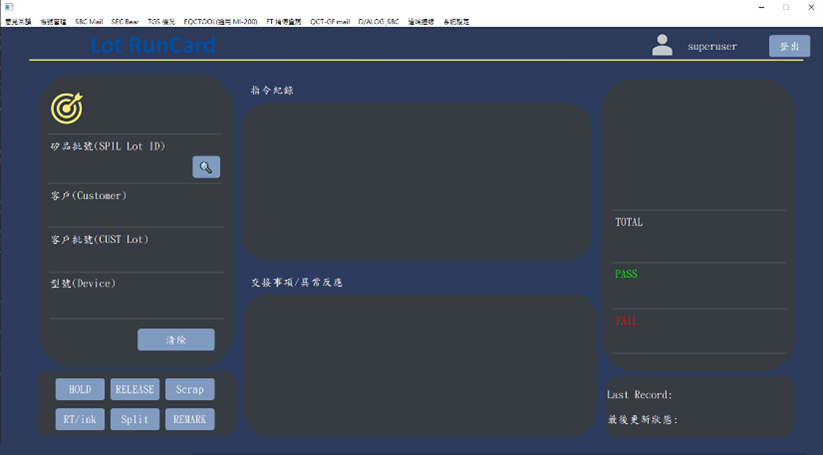
Task: Click the 交接事項/異常反應 text area
Action: click(420, 365)
